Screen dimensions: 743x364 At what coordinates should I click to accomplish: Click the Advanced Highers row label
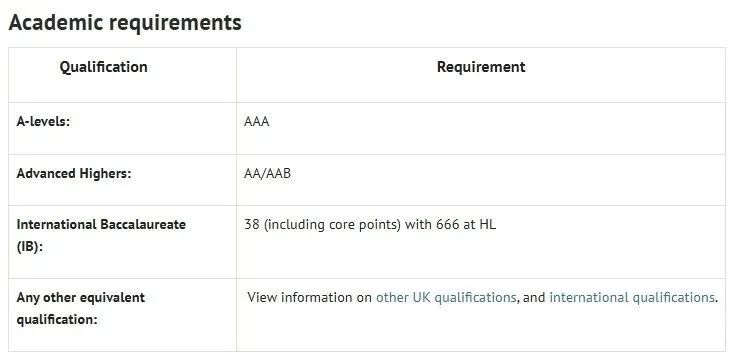tap(73, 173)
